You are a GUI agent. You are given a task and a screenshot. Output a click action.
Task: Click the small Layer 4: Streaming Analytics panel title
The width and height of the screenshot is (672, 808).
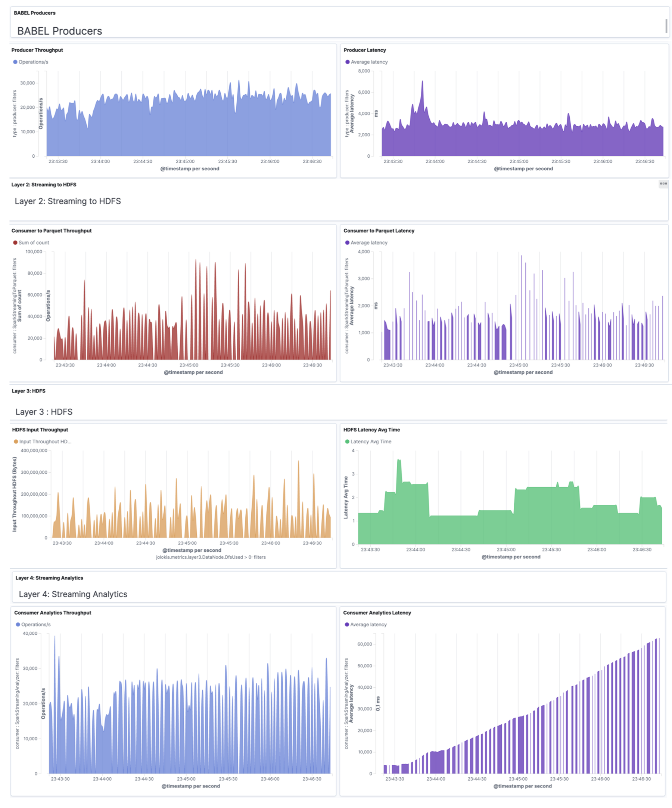(49, 578)
